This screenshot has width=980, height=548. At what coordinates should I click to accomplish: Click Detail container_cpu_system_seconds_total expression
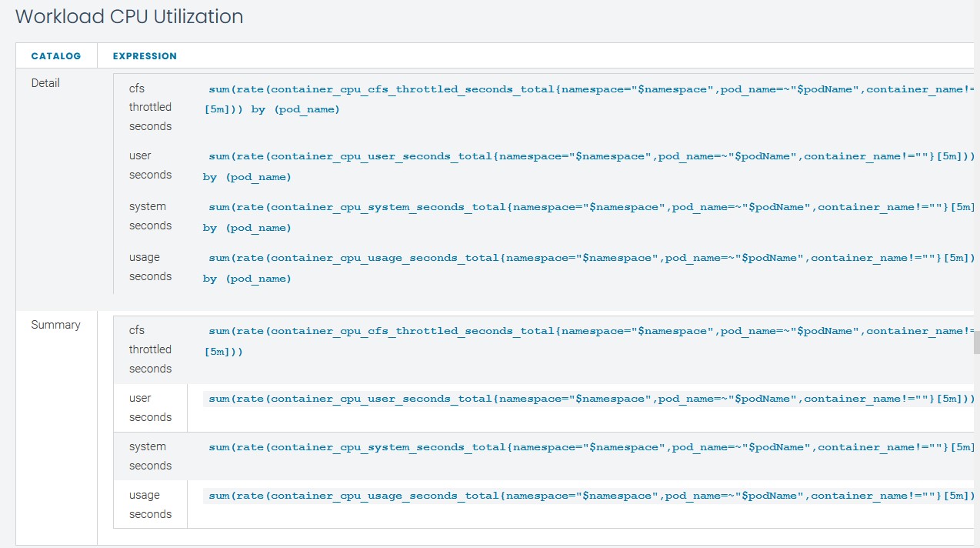590,217
